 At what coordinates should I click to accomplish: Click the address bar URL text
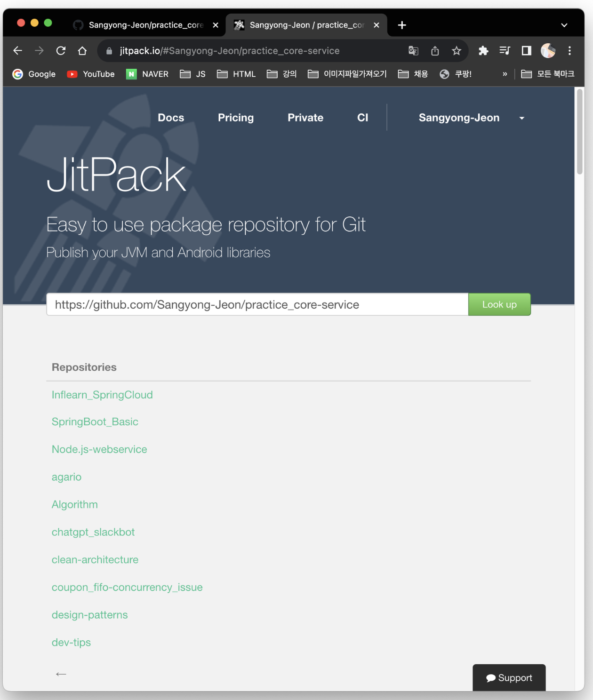tap(230, 51)
